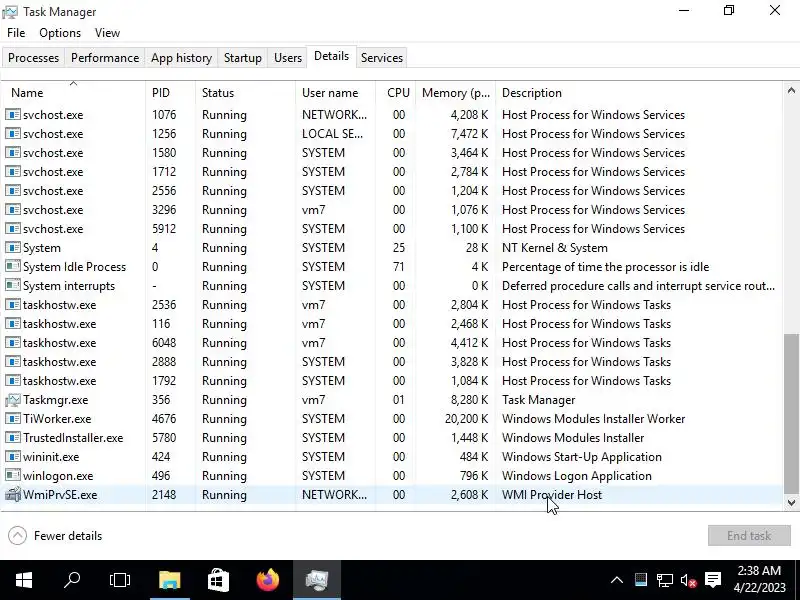Viewport: 800px width, 600px height.
Task: Click the icon of taskhostw.exe PID 2536
Action: (13, 305)
